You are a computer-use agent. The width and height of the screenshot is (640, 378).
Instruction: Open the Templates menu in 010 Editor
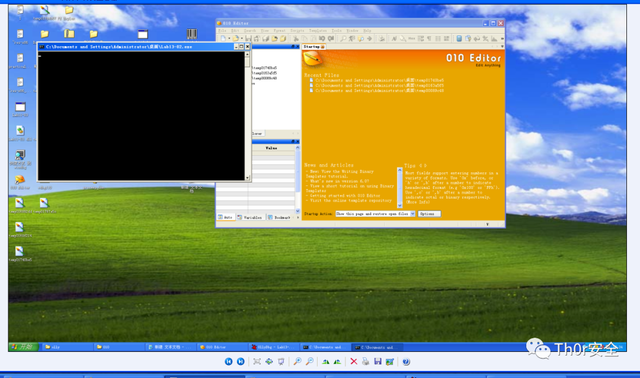318,31
